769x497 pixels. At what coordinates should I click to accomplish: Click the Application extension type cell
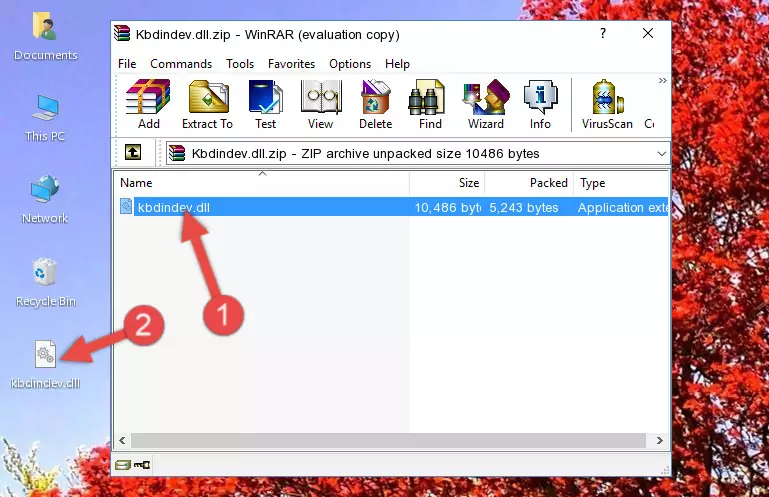coord(622,208)
